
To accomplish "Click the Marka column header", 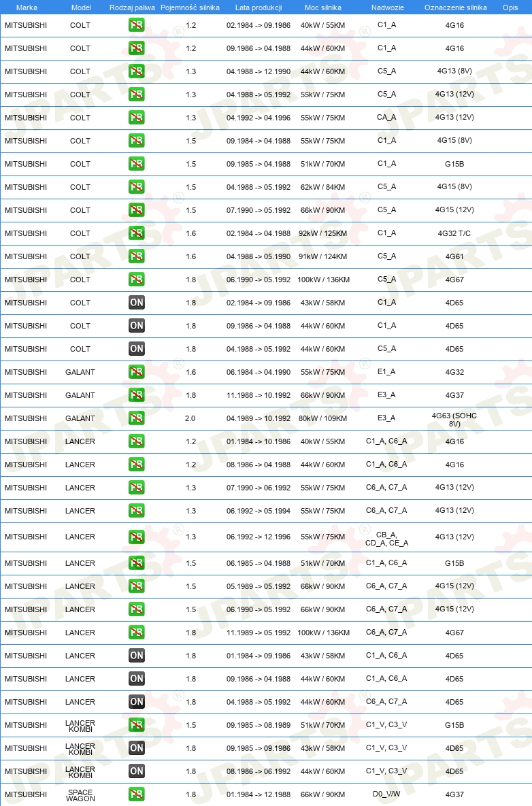I will coord(27,7).
